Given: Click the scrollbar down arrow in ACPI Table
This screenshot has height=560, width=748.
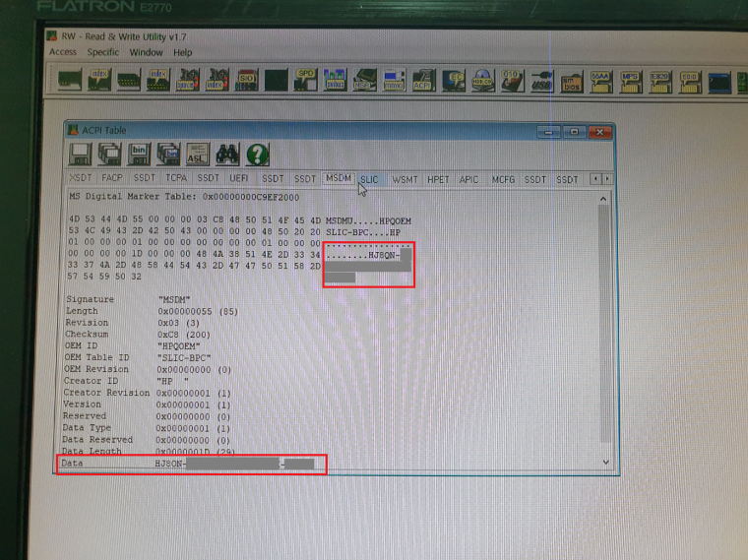Looking at the screenshot, I should point(606,462).
